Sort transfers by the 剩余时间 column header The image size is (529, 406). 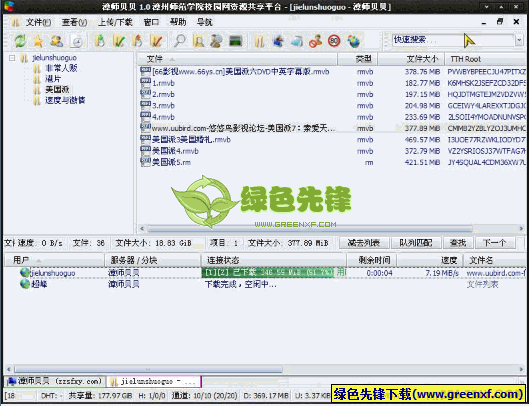[x=371, y=260]
